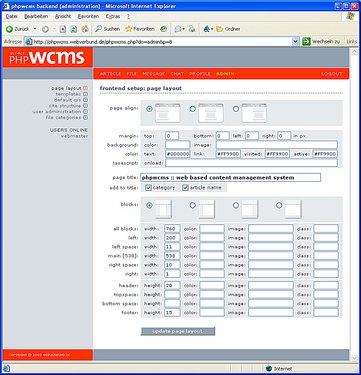Select the third page align option

(236, 109)
